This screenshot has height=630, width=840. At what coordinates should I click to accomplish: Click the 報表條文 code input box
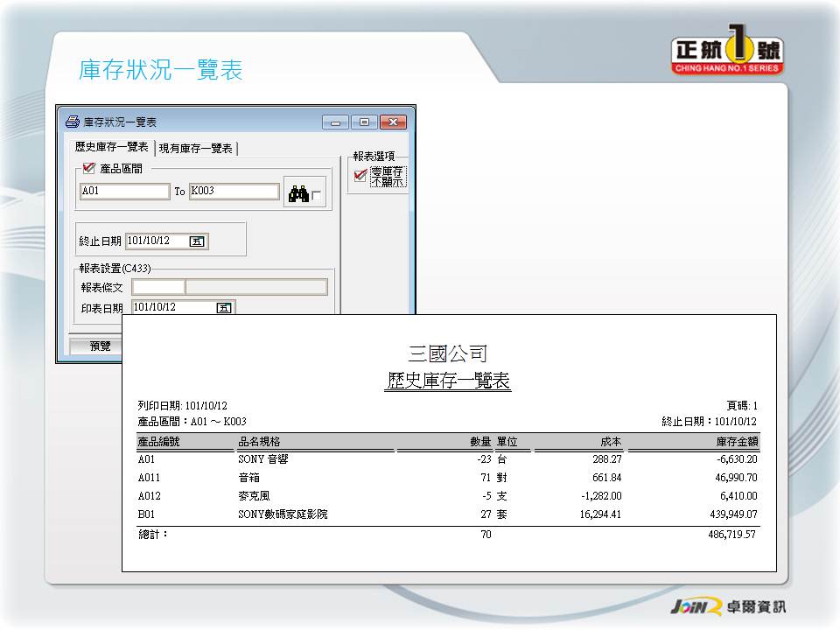(x=158, y=287)
